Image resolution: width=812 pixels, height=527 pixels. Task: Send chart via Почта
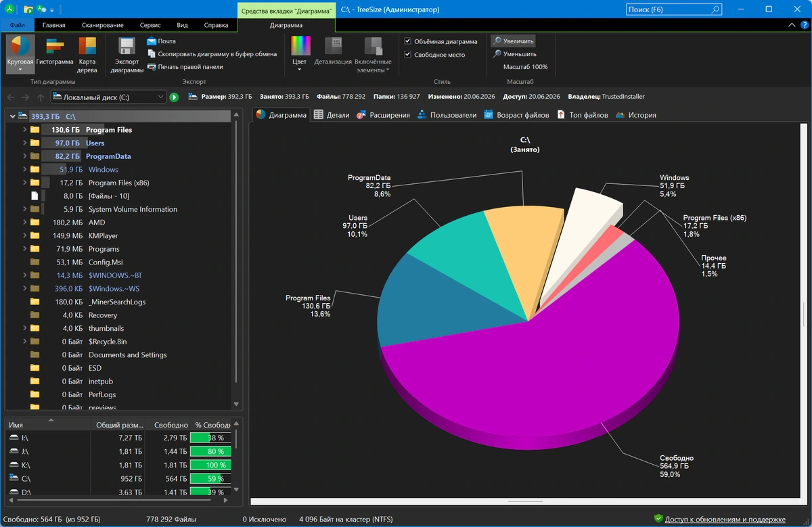click(161, 41)
